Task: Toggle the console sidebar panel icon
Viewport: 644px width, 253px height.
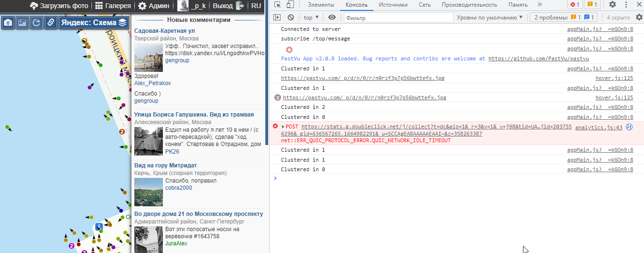Action: [x=277, y=17]
